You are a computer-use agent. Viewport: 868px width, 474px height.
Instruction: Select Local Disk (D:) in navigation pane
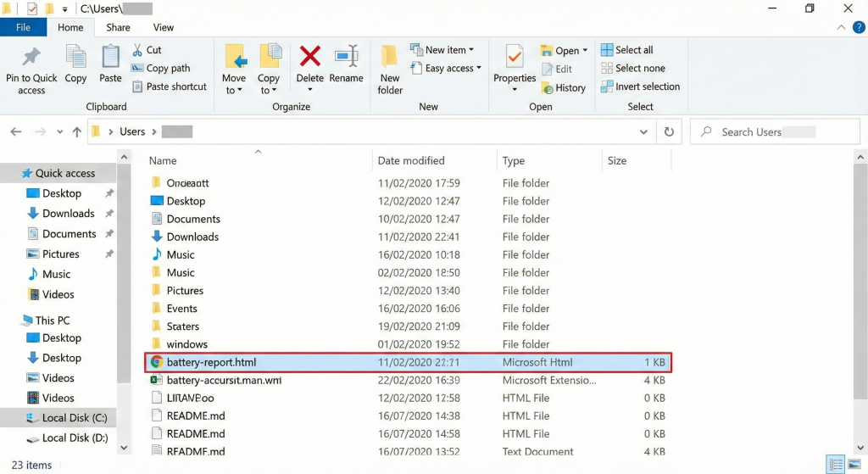point(75,438)
